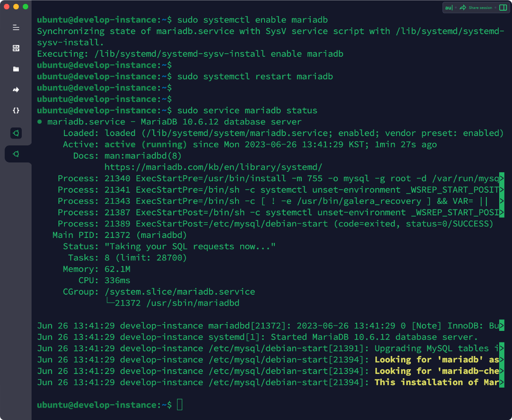Click the 'man:mariadbd(8)' docs entry
The image size is (512, 420).
point(143,156)
